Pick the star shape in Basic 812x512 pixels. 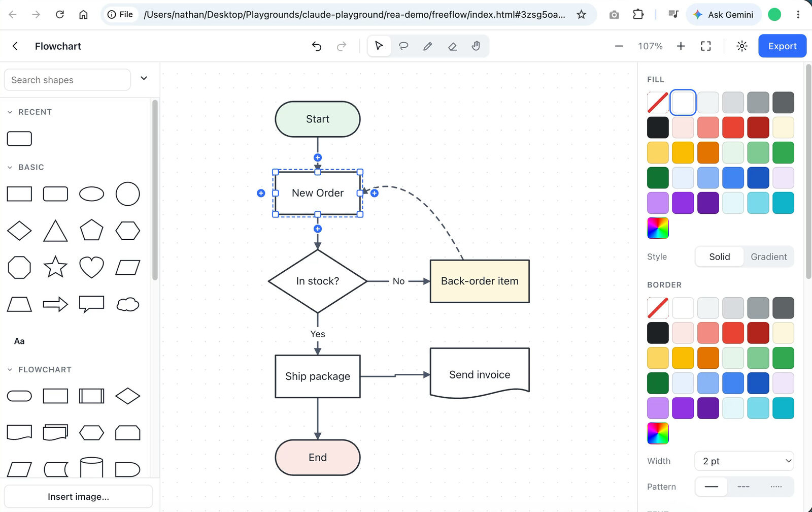[x=55, y=267]
